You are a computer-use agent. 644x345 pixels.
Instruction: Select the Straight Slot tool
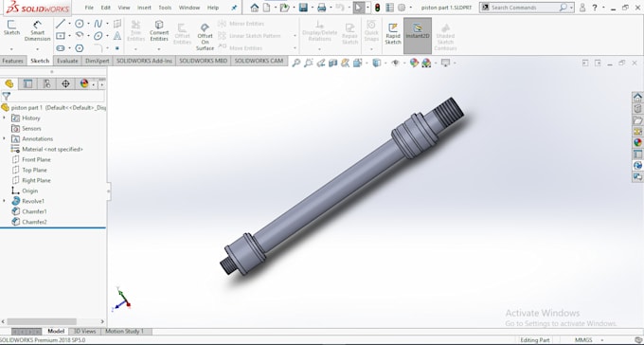[x=61, y=48]
